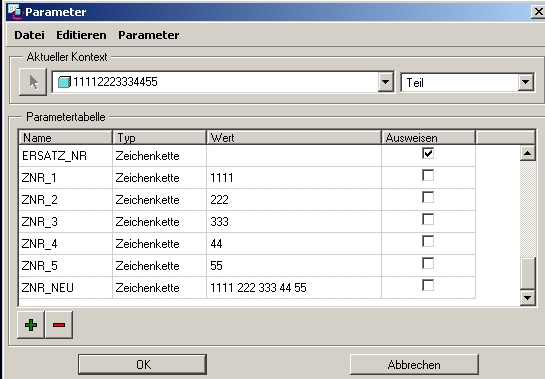
Task: Click the selection arrow icon in Aktueller Kontext
Action: click(33, 82)
